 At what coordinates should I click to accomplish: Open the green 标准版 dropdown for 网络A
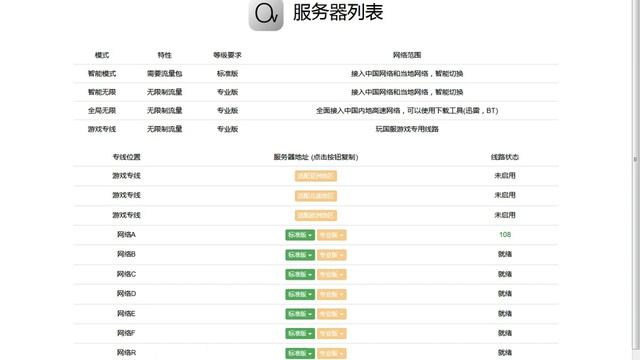pyautogui.click(x=300, y=235)
